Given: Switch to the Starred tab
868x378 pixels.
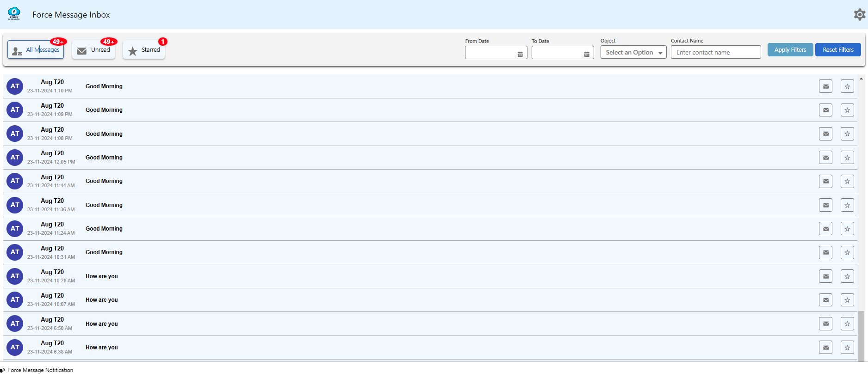Looking at the screenshot, I should pyautogui.click(x=144, y=50).
